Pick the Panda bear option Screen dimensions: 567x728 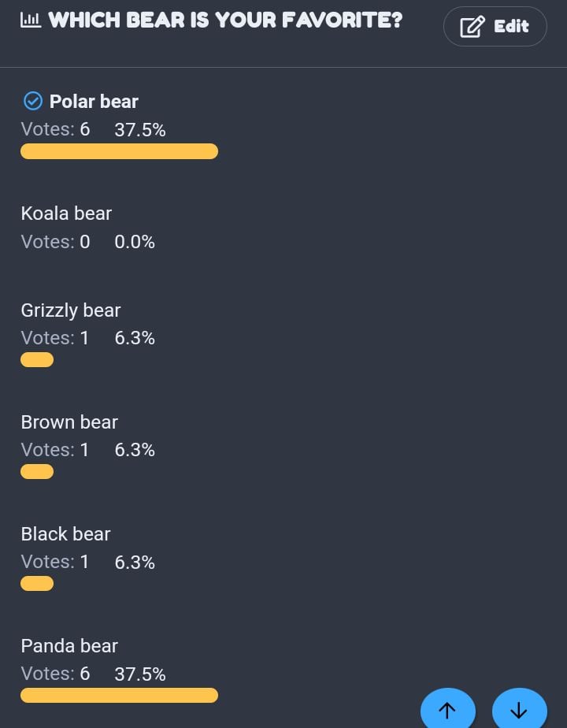tap(69, 646)
